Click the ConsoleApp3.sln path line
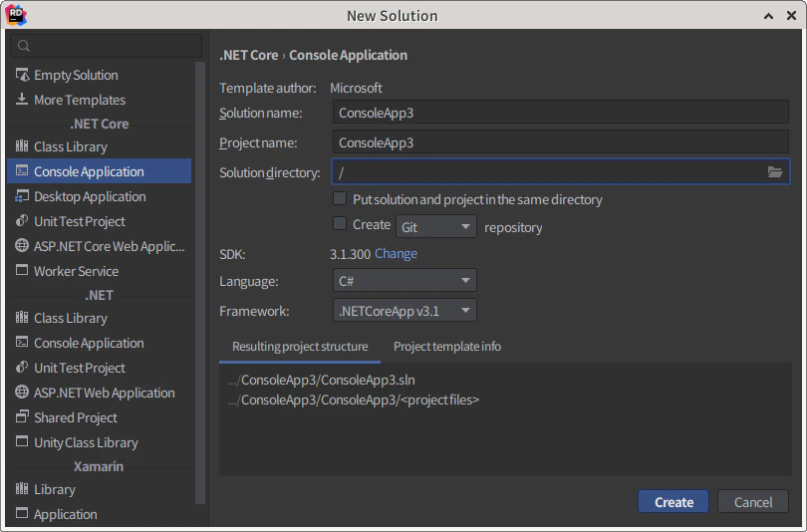The image size is (807, 532). [322, 380]
